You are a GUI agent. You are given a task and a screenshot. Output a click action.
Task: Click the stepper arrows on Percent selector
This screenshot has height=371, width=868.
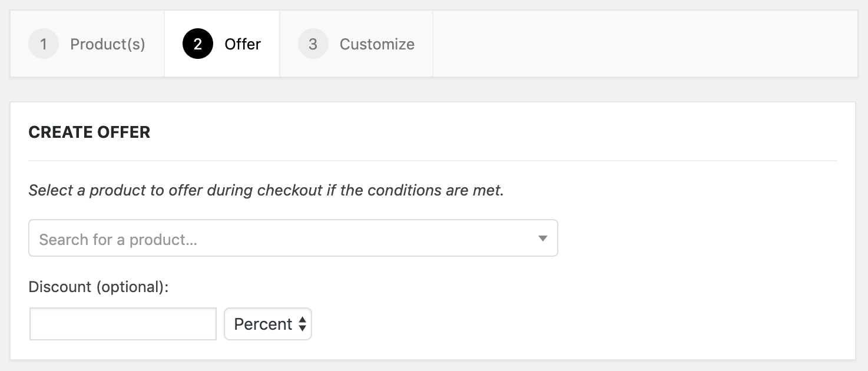pyautogui.click(x=303, y=324)
